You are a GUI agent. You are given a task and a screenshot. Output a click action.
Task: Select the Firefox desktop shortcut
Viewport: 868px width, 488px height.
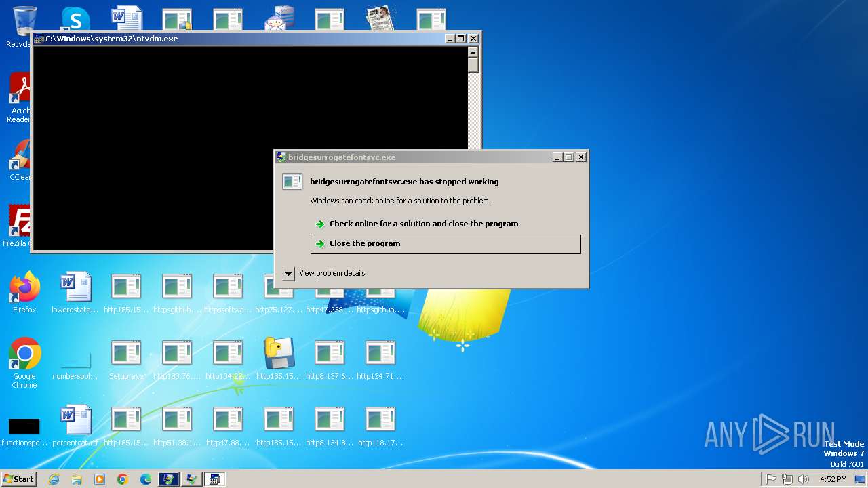coord(24,293)
